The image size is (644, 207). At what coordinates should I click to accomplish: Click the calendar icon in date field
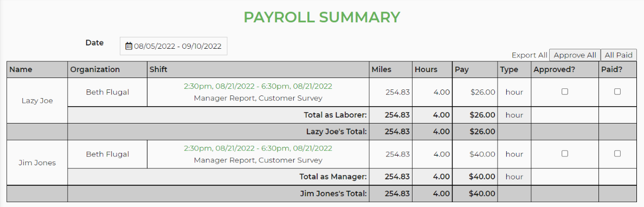(128, 46)
